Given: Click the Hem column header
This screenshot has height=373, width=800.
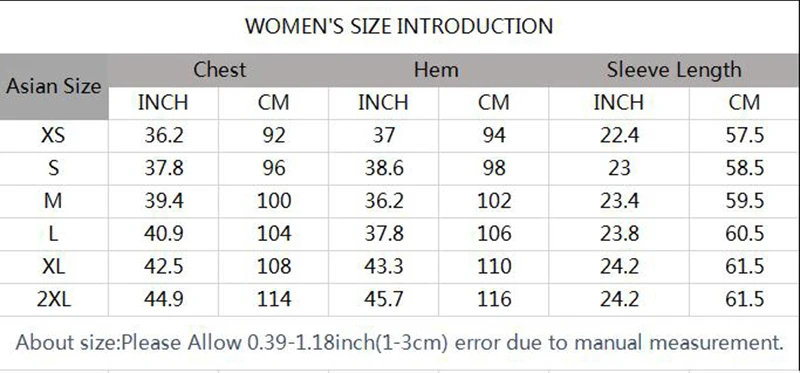Looking at the screenshot, I should (436, 70).
